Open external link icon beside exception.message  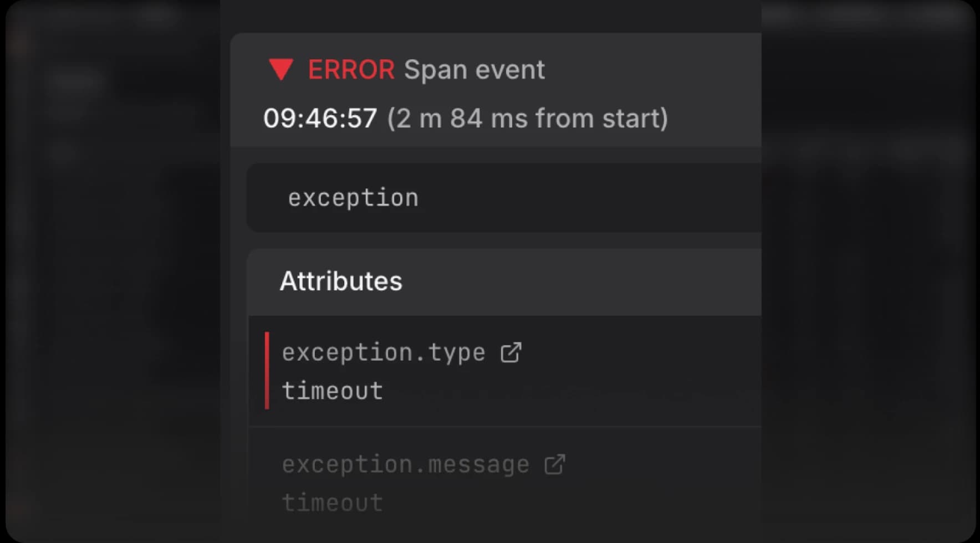click(x=554, y=464)
